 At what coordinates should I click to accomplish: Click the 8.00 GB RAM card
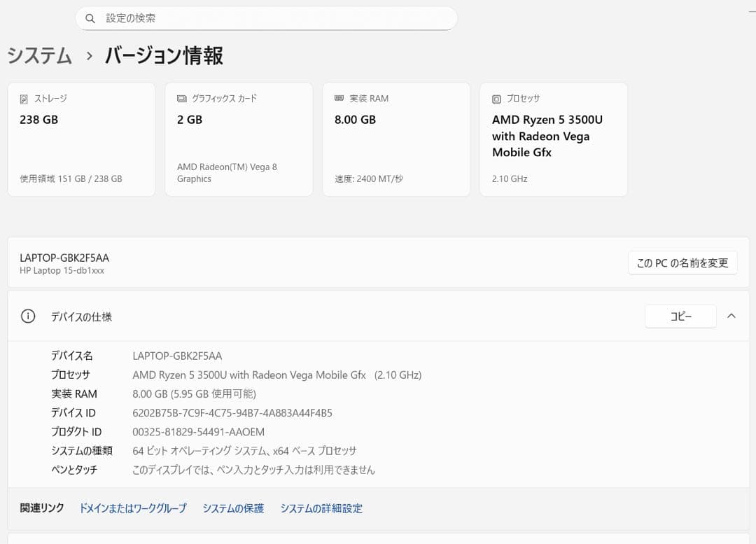point(396,139)
